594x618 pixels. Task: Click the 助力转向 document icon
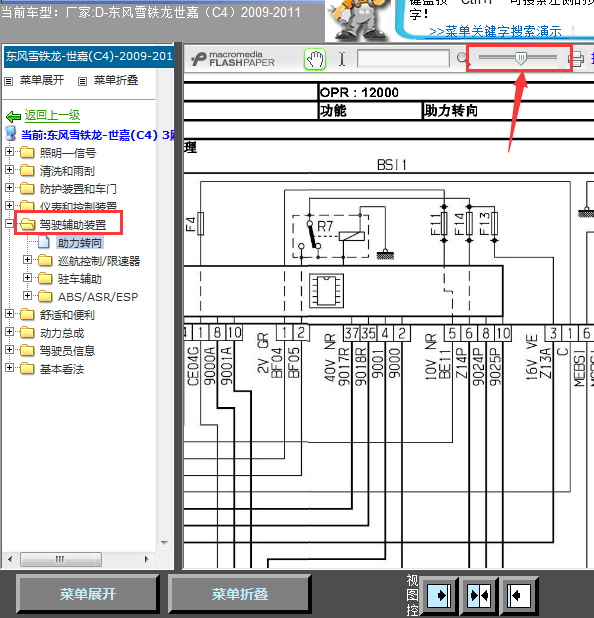coord(44,242)
